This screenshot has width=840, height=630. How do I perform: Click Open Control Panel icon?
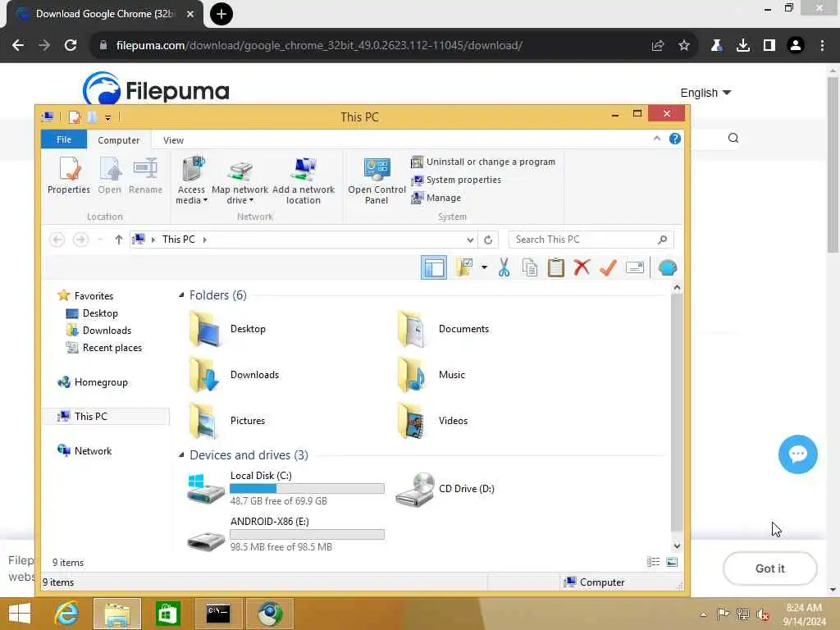click(377, 180)
